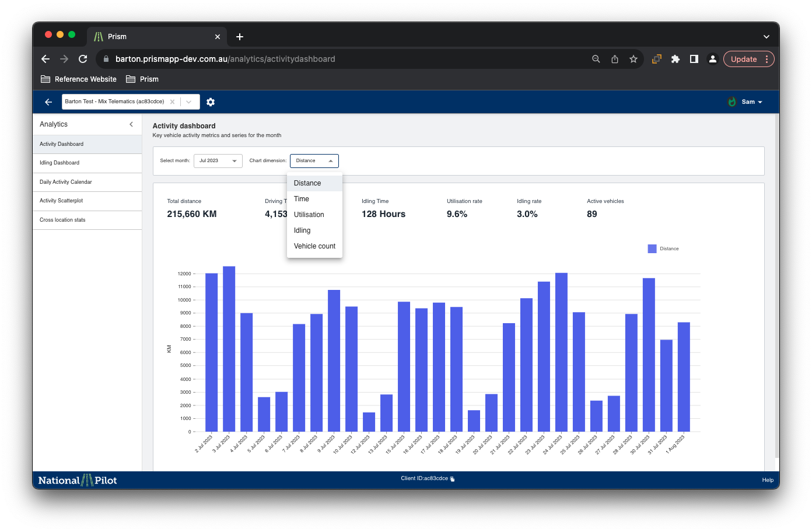812x532 pixels.
Task: Click the Help link in footer
Action: [767, 480]
